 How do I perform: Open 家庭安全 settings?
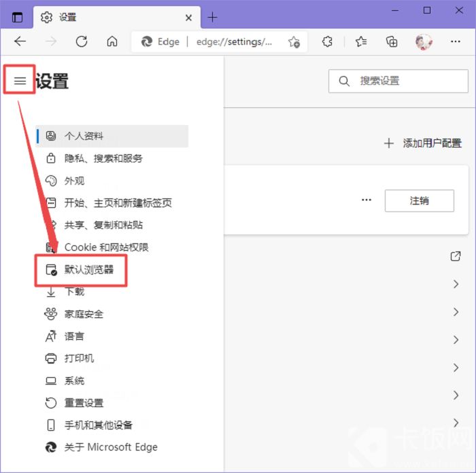point(74,314)
